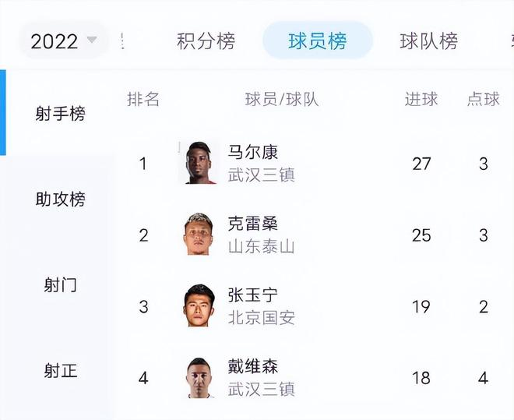Open player name 马尔康
This screenshot has width=514, height=420.
(x=252, y=152)
